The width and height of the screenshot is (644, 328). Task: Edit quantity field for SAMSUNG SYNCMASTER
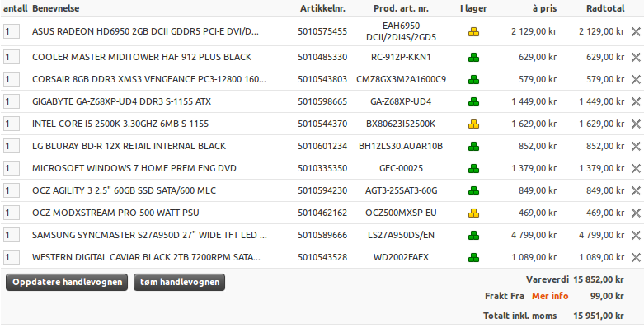12,235
